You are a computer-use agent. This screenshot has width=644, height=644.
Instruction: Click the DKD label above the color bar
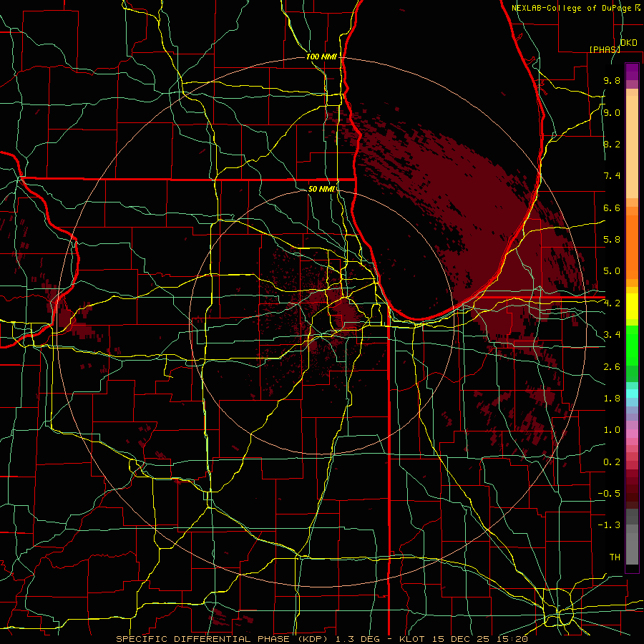coord(628,43)
